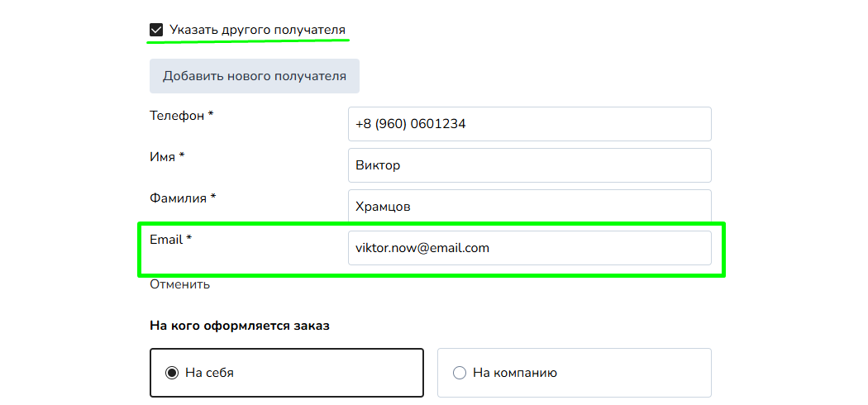
Task: Place cursor in the Фамилия field with Храмцов
Action: coord(529,207)
